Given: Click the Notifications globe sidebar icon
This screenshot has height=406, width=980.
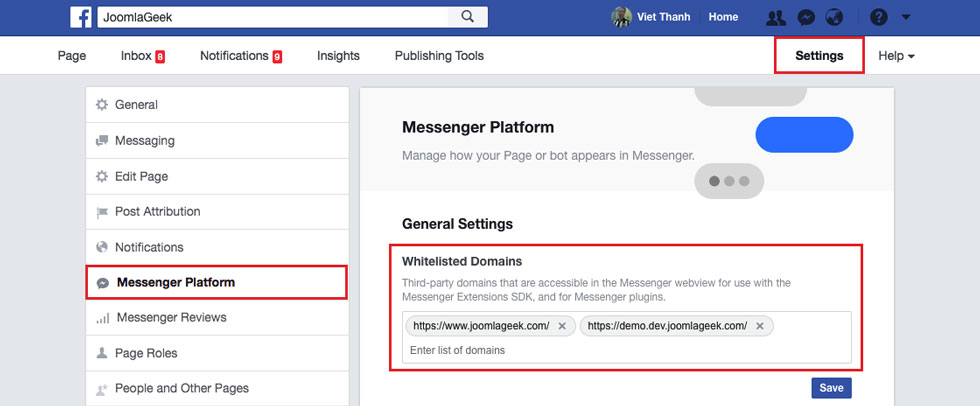Looking at the screenshot, I should pyautogui.click(x=102, y=247).
